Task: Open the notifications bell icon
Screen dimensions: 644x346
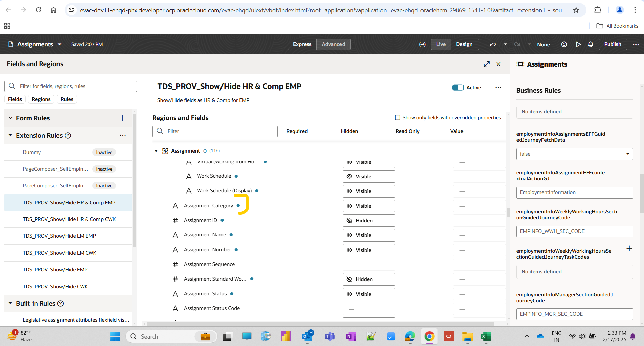Action: (x=591, y=44)
